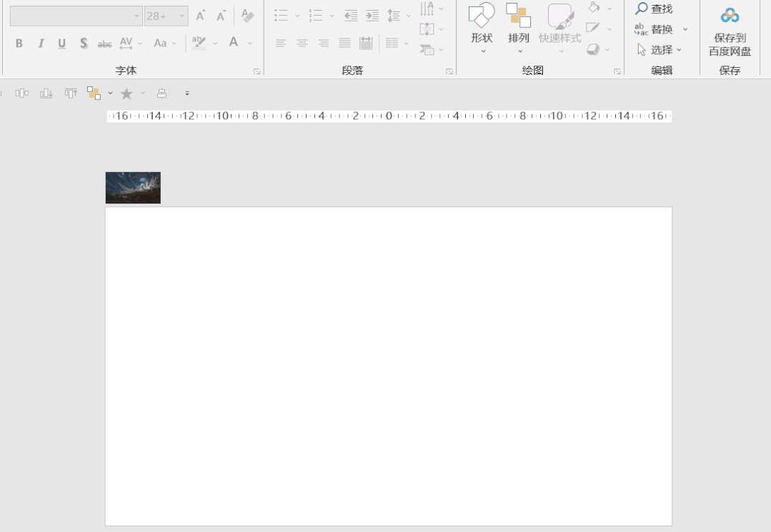The height and width of the screenshot is (532, 771).
Task: Open the Change Case Aa tool
Action: (x=160, y=44)
